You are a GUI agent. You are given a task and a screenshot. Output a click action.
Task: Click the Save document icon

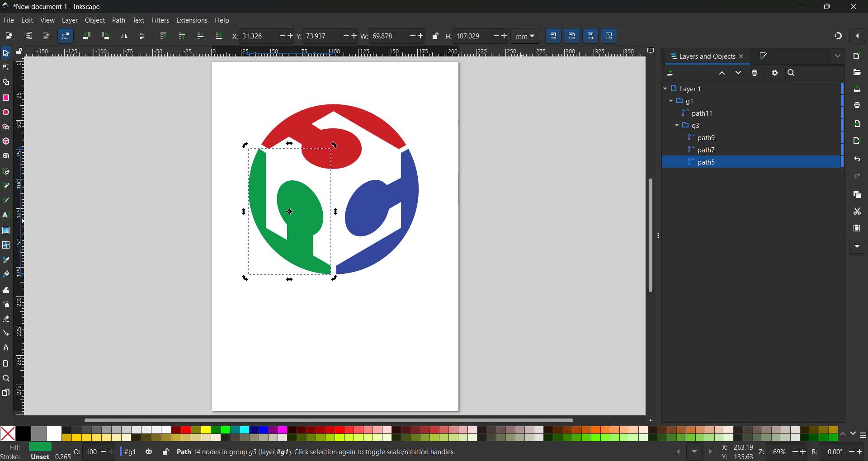point(857,89)
